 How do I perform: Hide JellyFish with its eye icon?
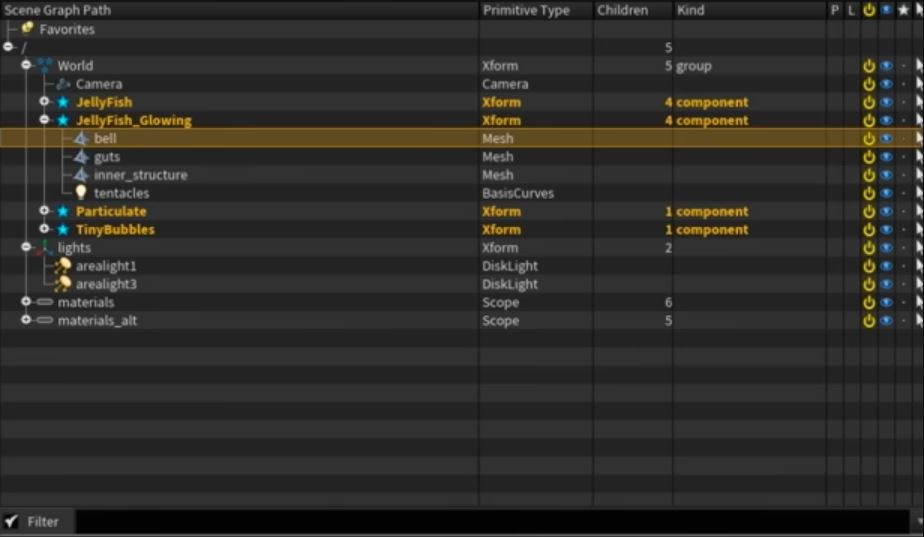click(886, 102)
